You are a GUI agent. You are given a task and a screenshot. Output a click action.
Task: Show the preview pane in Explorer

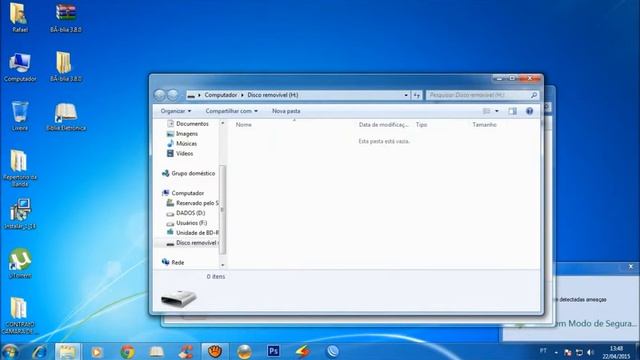[x=512, y=111]
